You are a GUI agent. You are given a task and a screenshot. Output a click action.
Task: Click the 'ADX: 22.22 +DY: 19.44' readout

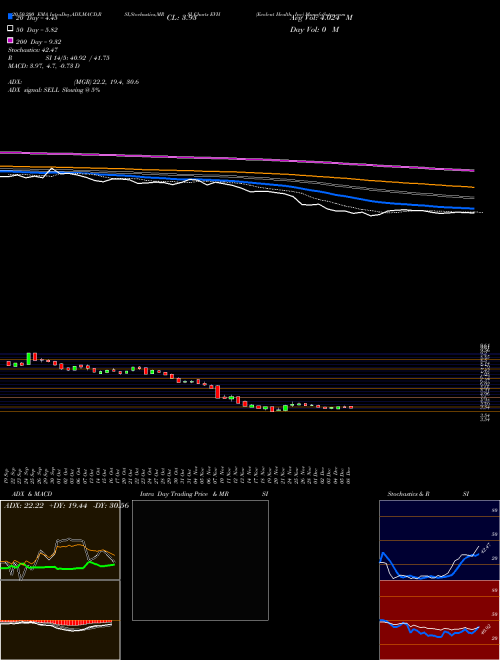pos(45,505)
